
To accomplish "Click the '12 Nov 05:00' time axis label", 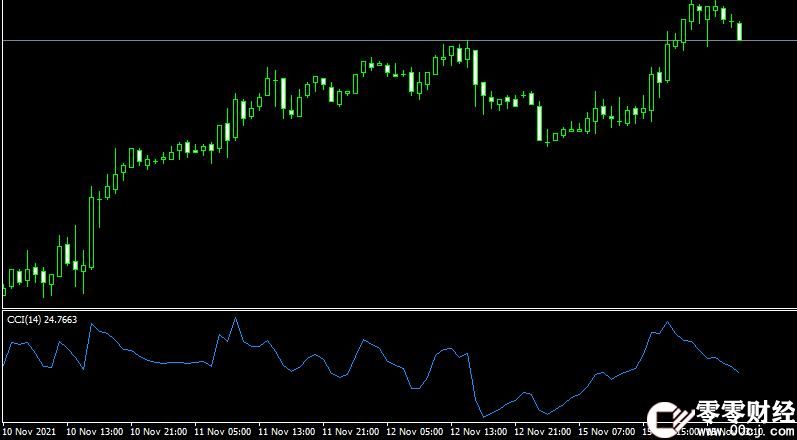I will [415, 431].
